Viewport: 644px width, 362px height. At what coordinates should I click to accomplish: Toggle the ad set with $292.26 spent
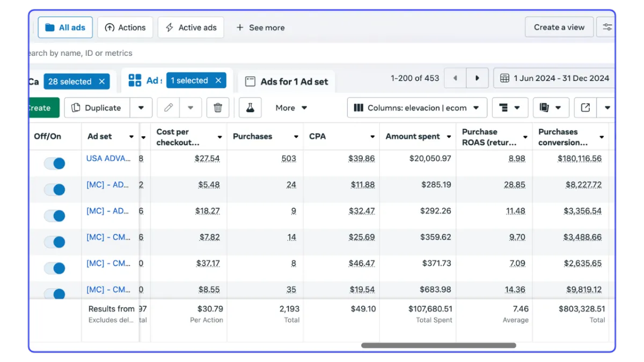[55, 216]
